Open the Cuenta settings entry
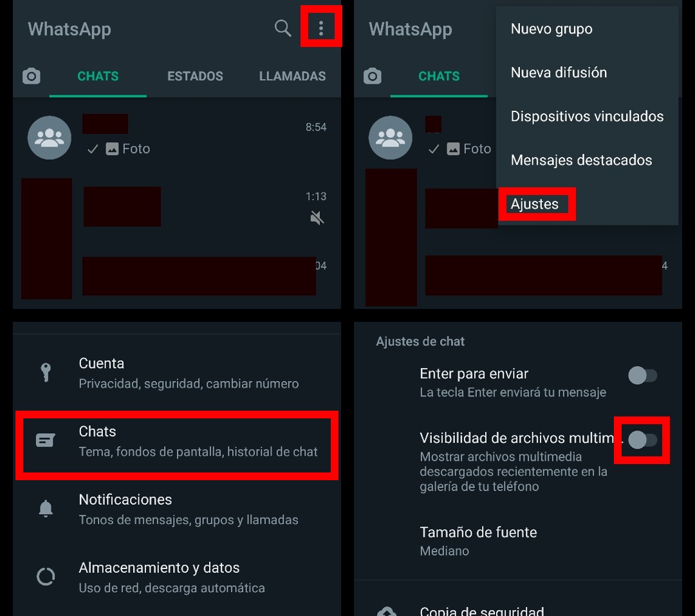Viewport: 695px width, 616px height. (x=177, y=373)
